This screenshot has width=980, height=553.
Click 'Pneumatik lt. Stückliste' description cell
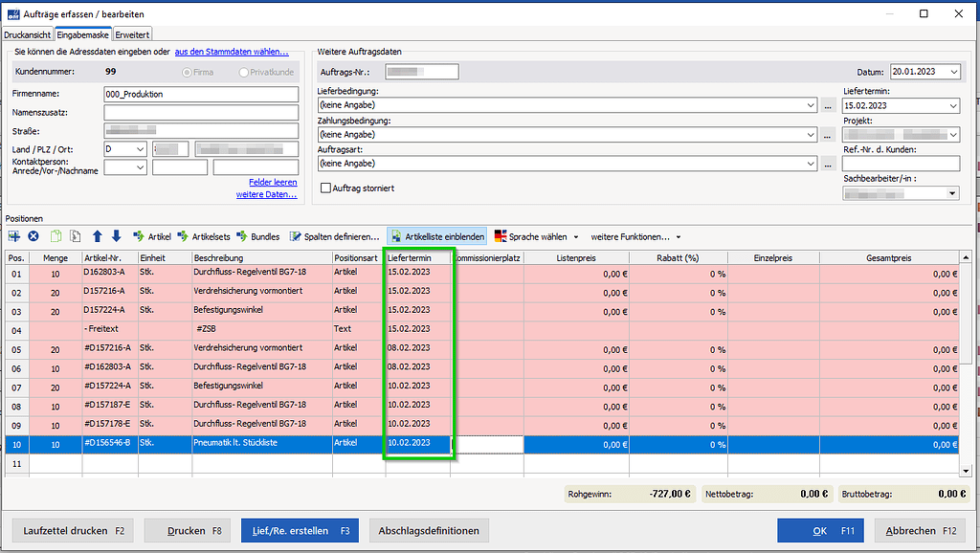(x=262, y=443)
